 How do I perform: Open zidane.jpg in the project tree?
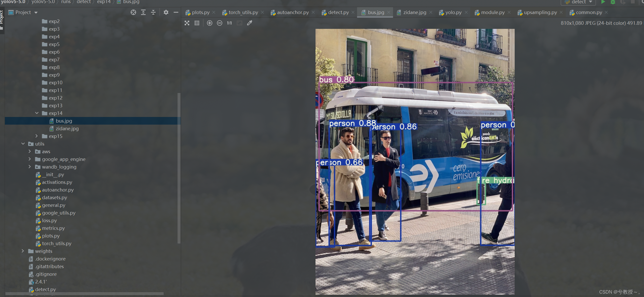pyautogui.click(x=67, y=128)
